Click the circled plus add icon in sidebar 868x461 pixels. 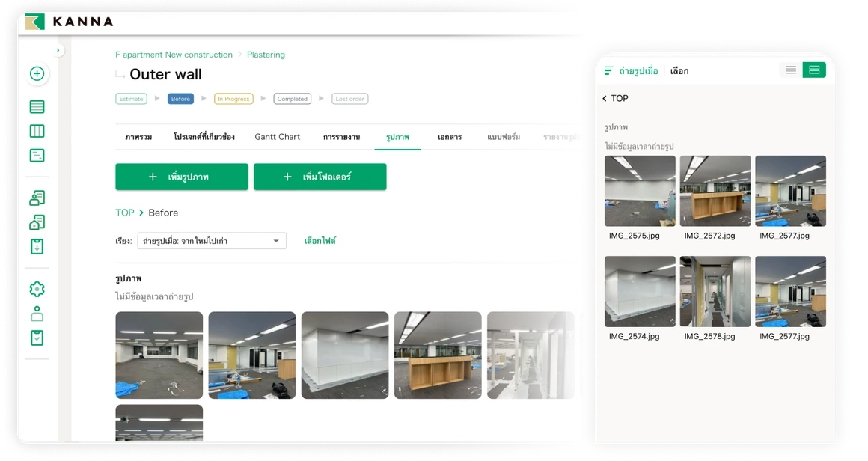37,73
